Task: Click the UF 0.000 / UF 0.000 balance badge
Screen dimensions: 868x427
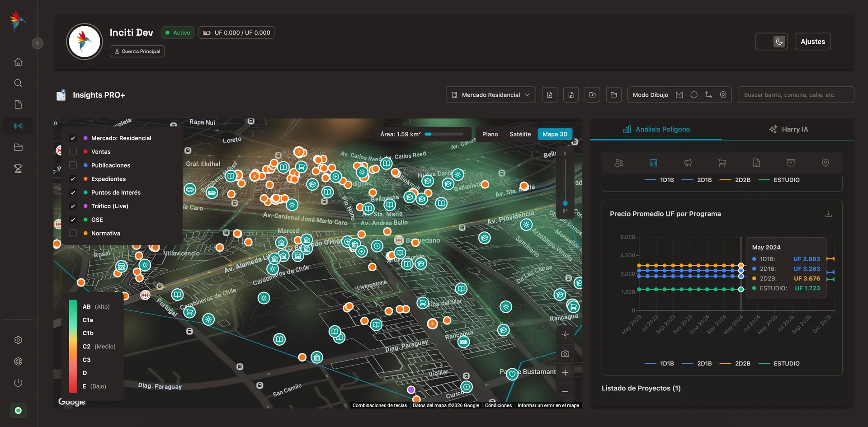Action: pyautogui.click(x=236, y=33)
